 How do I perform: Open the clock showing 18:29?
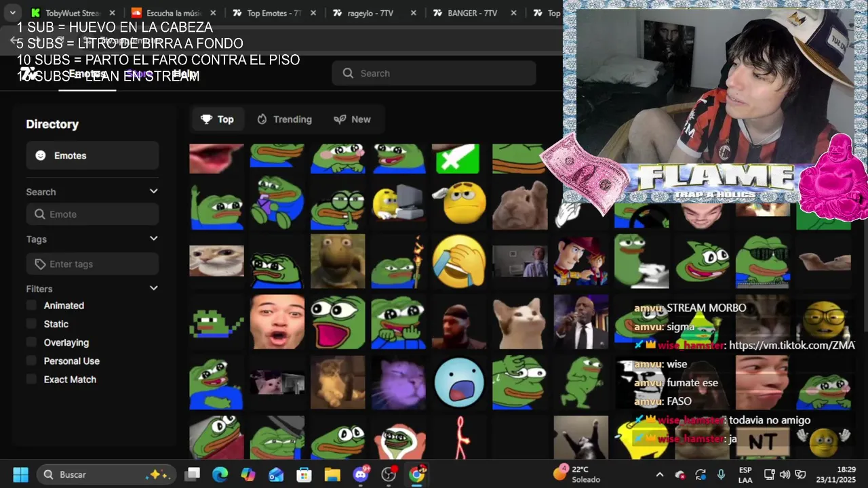coord(835,474)
